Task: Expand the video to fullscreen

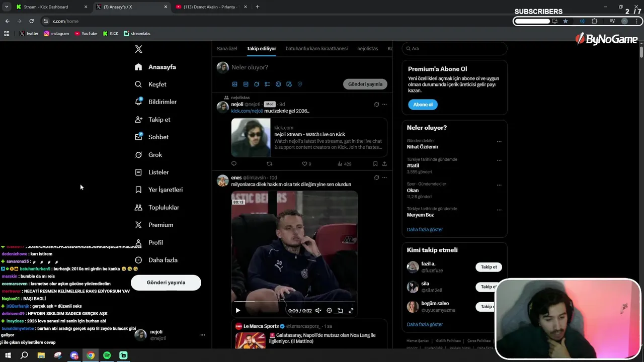Action: pyautogui.click(x=351, y=311)
